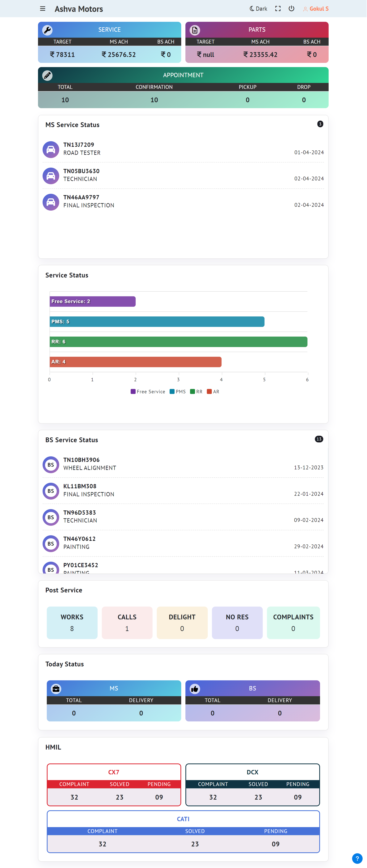Image resolution: width=367 pixels, height=868 pixels.
Task: Click BS badge for TN10BH3906
Action: [51, 465]
